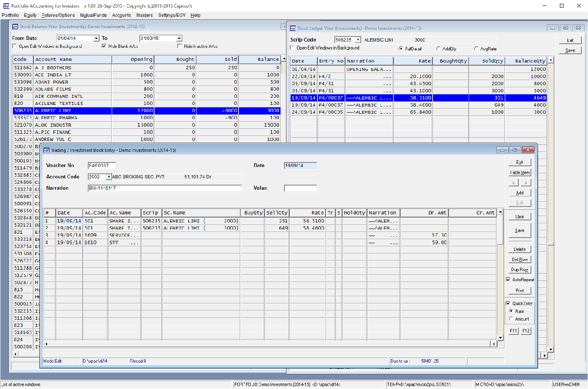Click the F12 button

(526, 331)
